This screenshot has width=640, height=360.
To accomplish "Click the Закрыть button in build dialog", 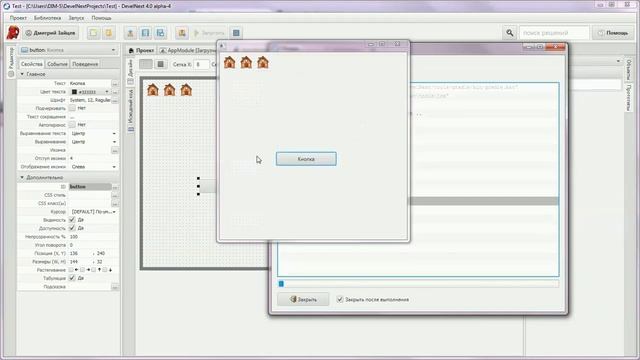I will coord(303,299).
